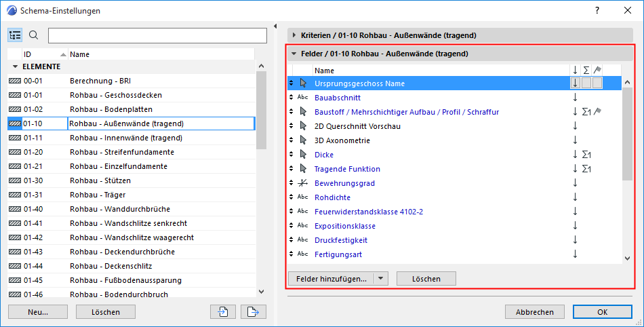Screen dimensions: 644x327
Task: Collapse the left panel with the divider arrow
Action: (275, 26)
